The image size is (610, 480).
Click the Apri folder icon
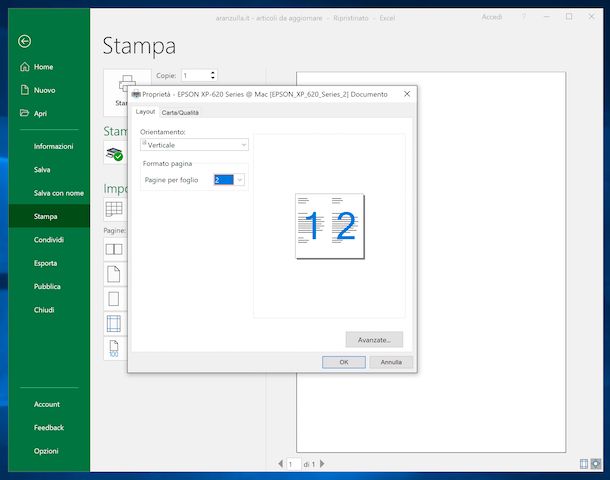pyautogui.click(x=24, y=113)
